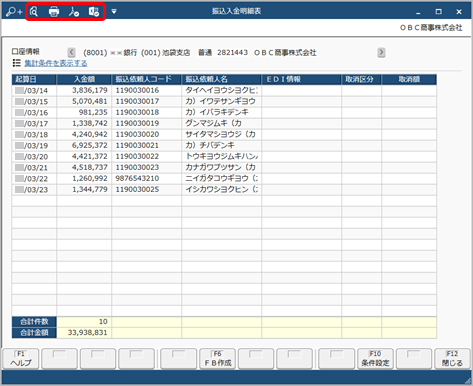
Task: Select amount cell 981,235
Action: pos(84,112)
